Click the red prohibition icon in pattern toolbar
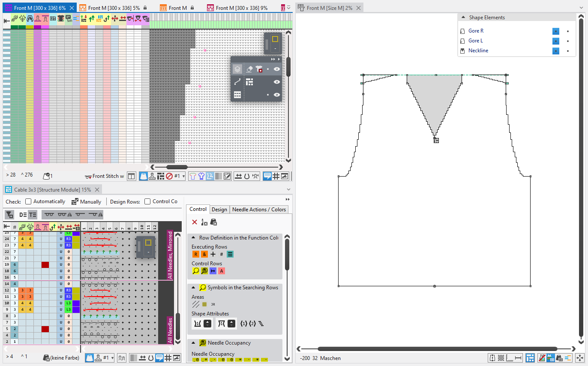This screenshot has height=366, width=588. (x=169, y=176)
